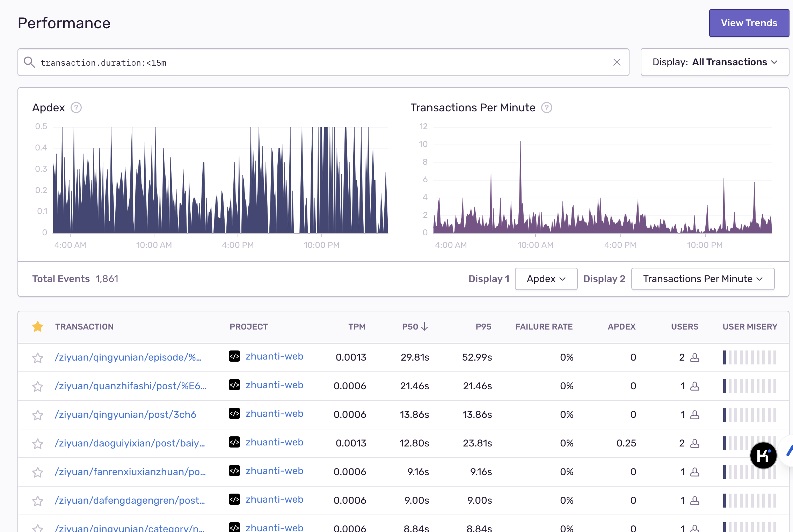The width and height of the screenshot is (793, 532).
Task: Click user misery bar in first row
Action: [x=749, y=357]
